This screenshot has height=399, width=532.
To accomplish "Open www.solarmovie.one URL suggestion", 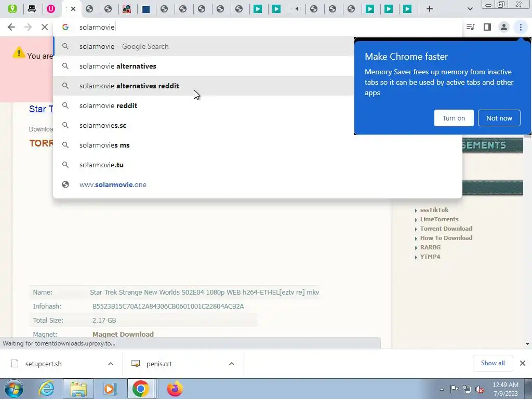I will (258, 184).
